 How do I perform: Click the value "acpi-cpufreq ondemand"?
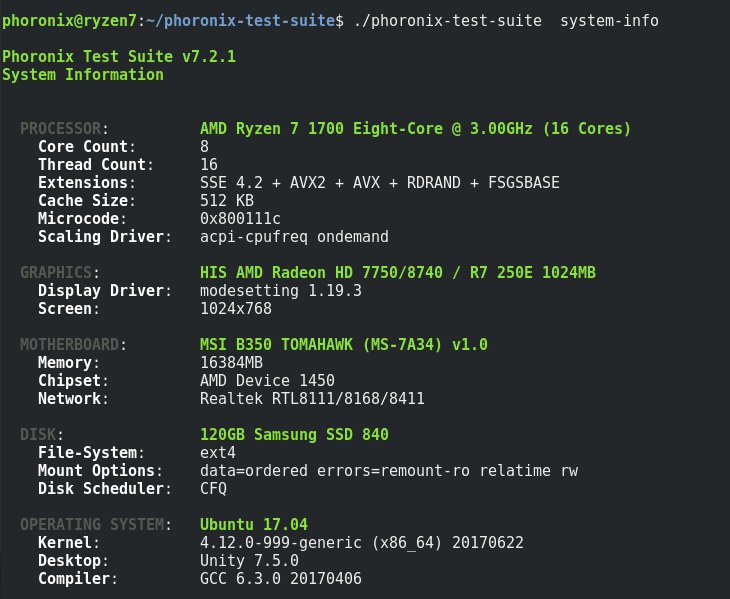(x=294, y=237)
